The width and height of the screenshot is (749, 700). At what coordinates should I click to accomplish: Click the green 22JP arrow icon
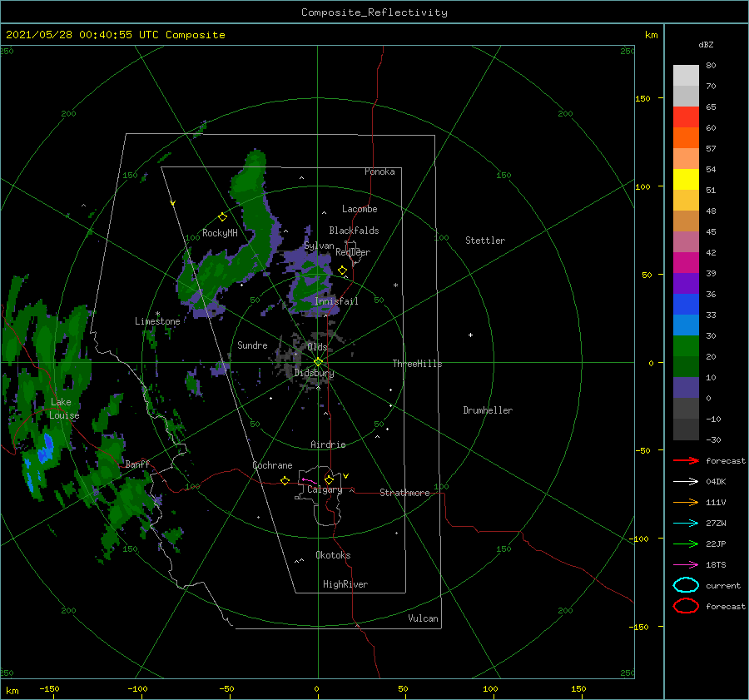pos(686,544)
